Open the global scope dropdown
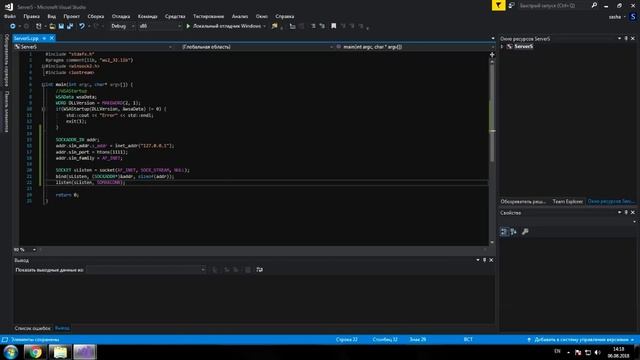Viewport: 640px width, 360px height. pos(257,47)
